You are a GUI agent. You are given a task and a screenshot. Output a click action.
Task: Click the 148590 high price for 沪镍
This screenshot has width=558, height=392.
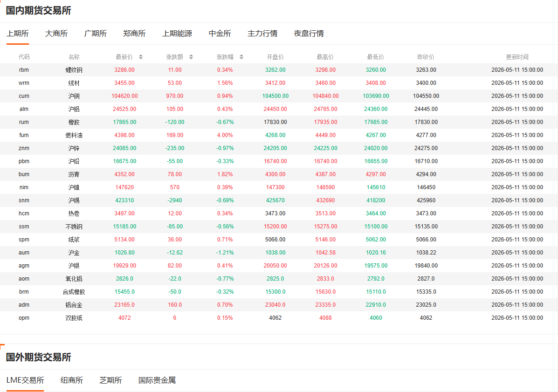tap(325, 187)
